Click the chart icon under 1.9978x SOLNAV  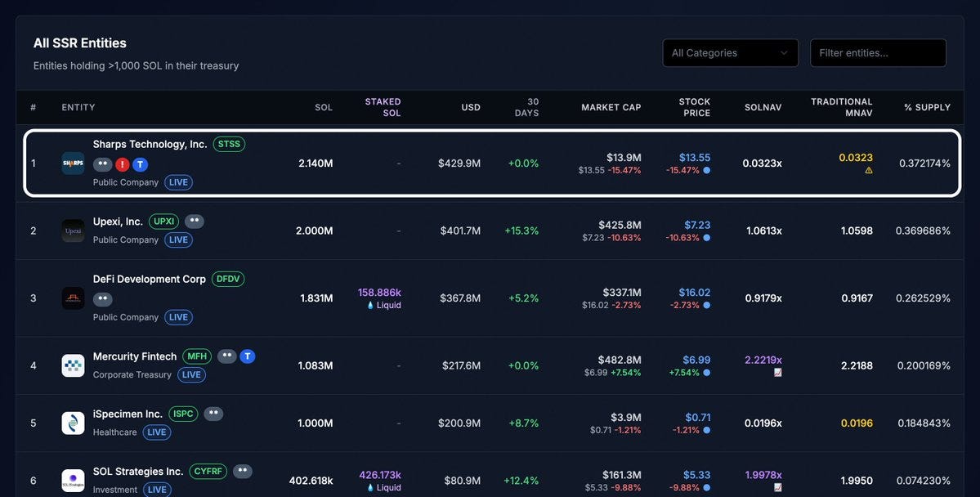[777, 488]
